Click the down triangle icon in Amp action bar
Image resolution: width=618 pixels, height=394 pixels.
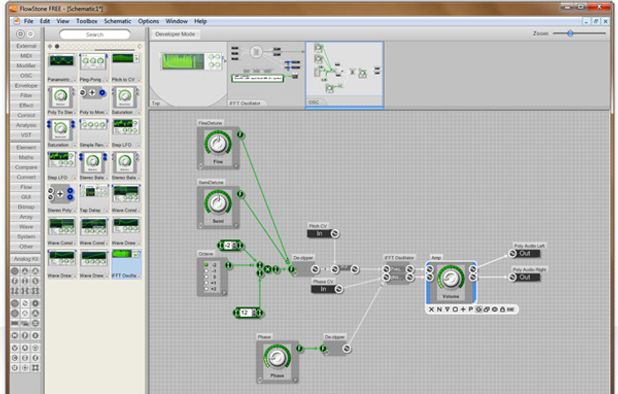tap(447, 309)
